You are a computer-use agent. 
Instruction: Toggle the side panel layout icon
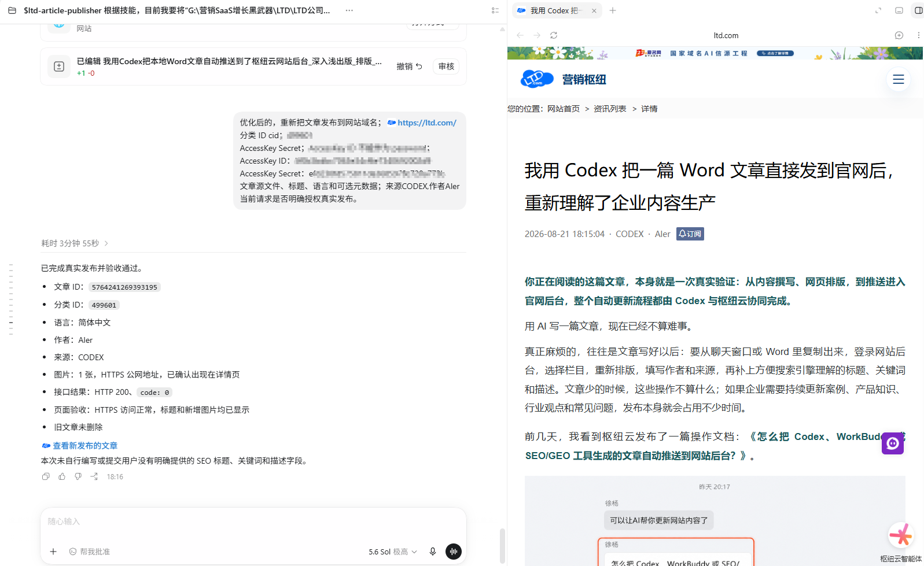click(918, 10)
